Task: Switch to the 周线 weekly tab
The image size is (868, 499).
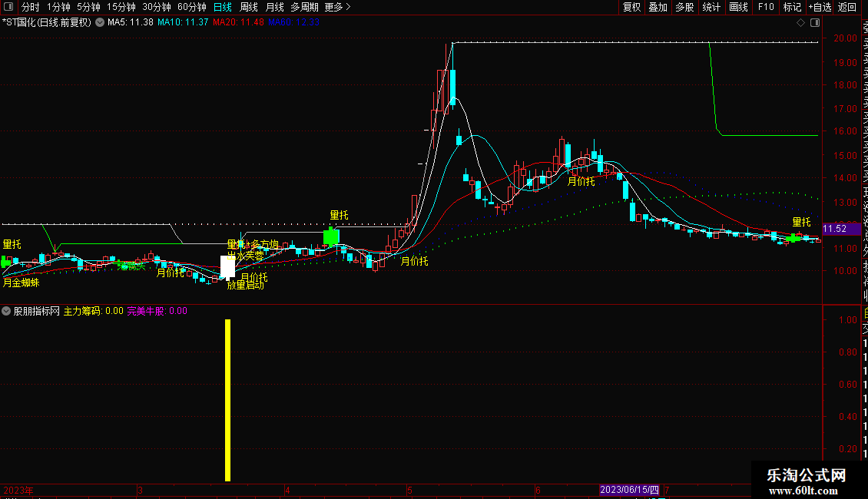Action: [249, 7]
